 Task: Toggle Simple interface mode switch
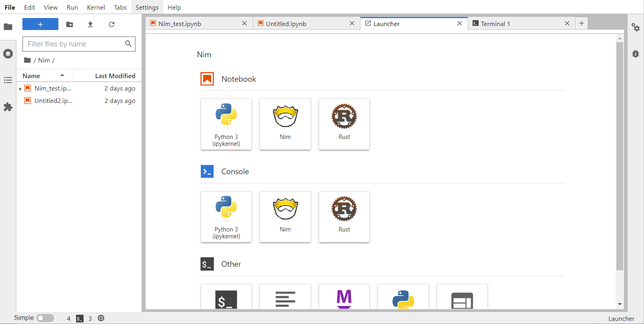tap(45, 318)
